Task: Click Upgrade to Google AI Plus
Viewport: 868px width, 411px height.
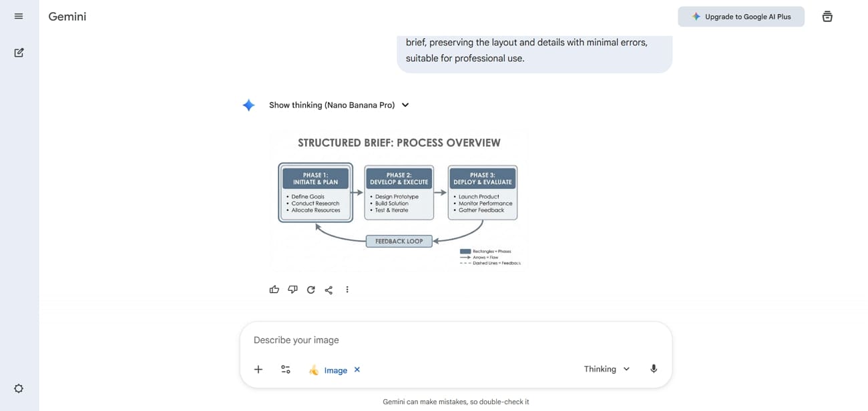Action: [x=741, y=17]
